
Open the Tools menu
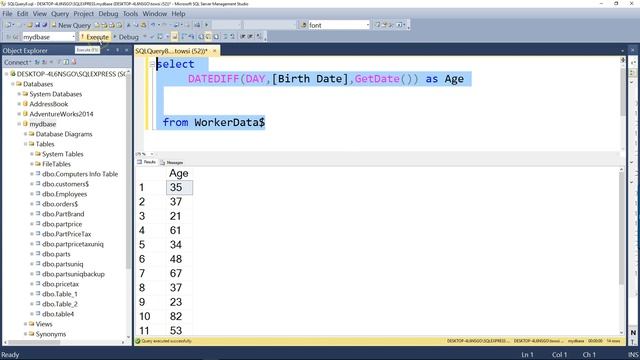tap(130, 13)
